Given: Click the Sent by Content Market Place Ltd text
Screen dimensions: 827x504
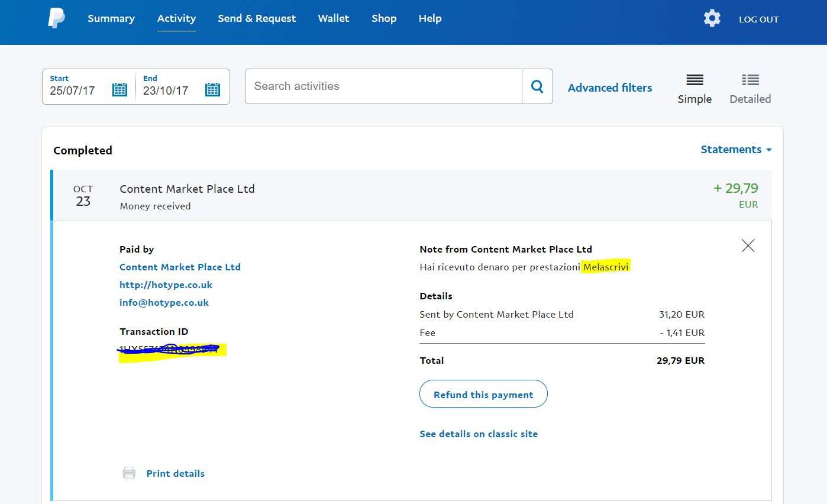Looking at the screenshot, I should pyautogui.click(x=496, y=315).
